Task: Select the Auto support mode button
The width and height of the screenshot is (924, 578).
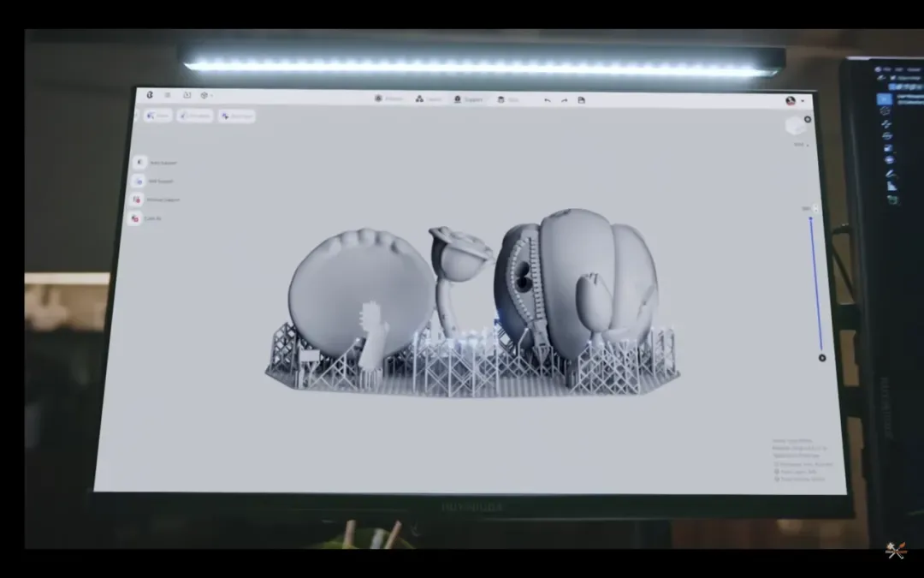Action: coord(158,115)
